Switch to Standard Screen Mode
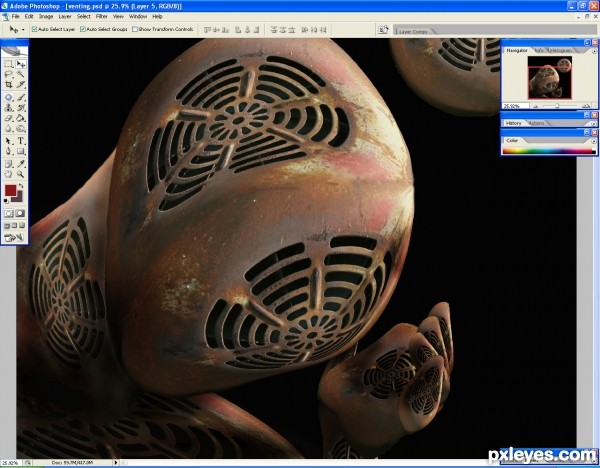Image resolution: width=600 pixels, height=468 pixels. click(x=7, y=226)
